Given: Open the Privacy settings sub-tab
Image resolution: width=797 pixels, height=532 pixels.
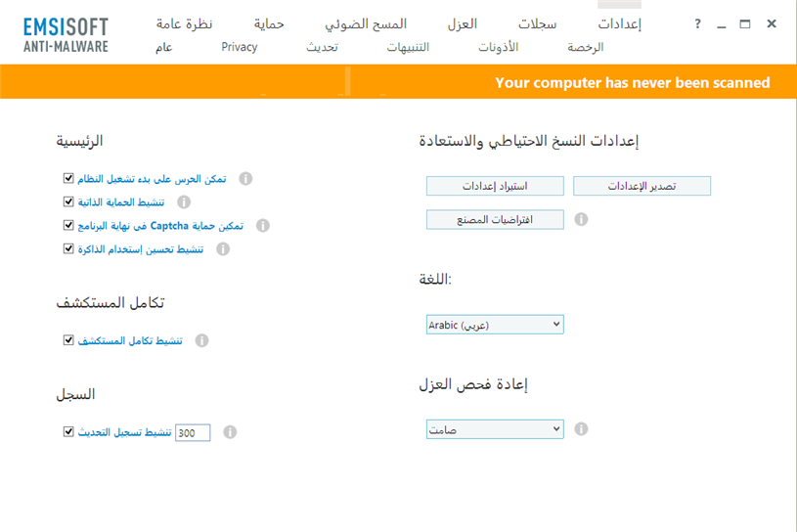Looking at the screenshot, I should pyautogui.click(x=240, y=47).
